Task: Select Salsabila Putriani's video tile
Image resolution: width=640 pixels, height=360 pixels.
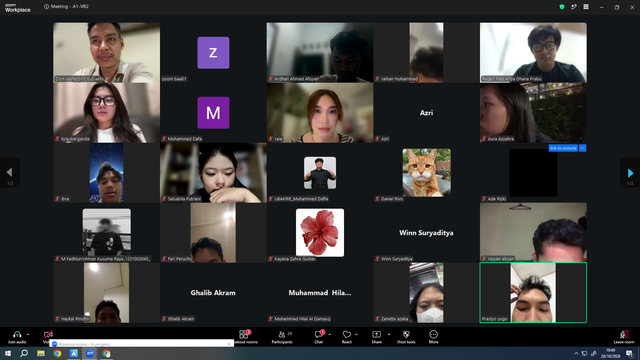Action: tap(213, 173)
